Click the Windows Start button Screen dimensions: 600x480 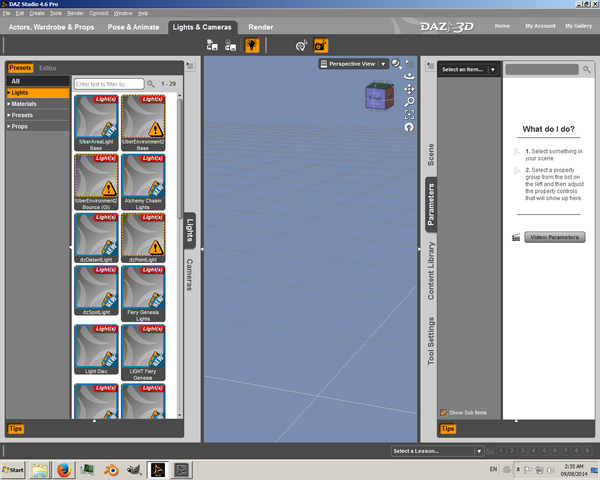13,470
